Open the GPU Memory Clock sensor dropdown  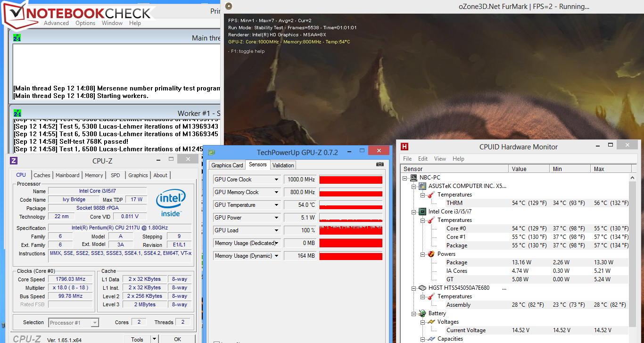coord(277,192)
